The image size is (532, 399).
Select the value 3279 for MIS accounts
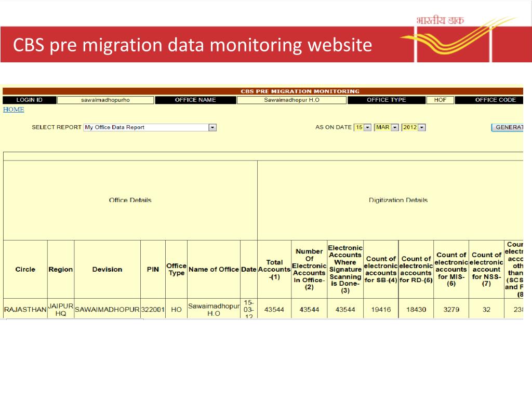451,310
